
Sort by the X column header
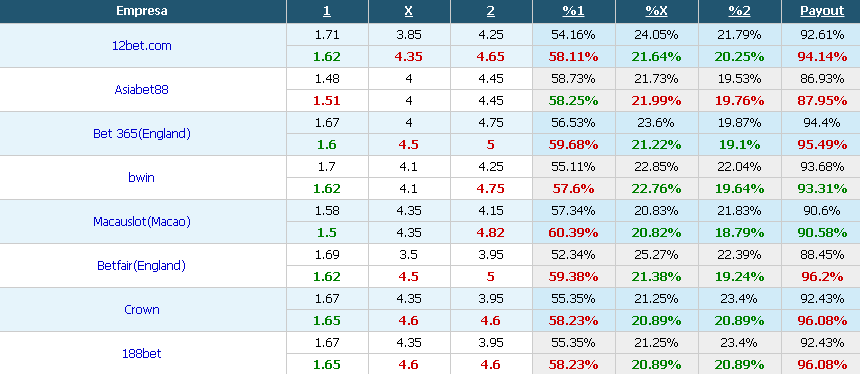[x=409, y=11]
